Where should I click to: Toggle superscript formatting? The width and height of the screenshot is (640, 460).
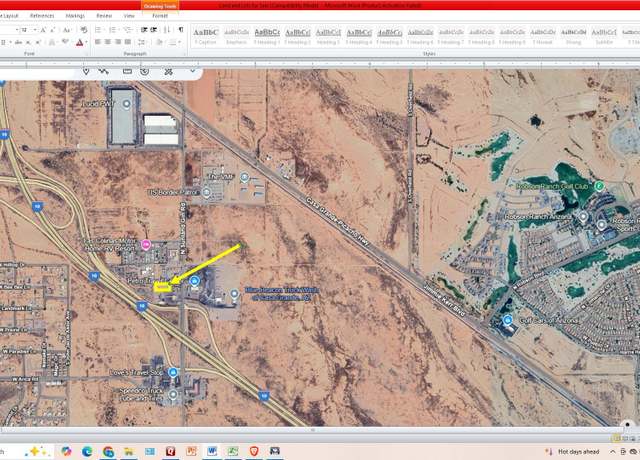[x=38, y=42]
